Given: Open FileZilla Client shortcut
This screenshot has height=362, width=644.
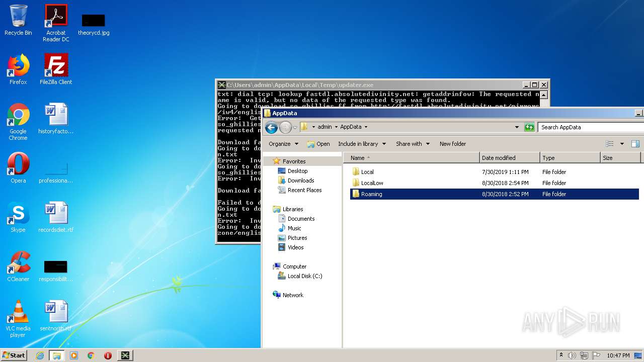Looking at the screenshot, I should click(56, 70).
